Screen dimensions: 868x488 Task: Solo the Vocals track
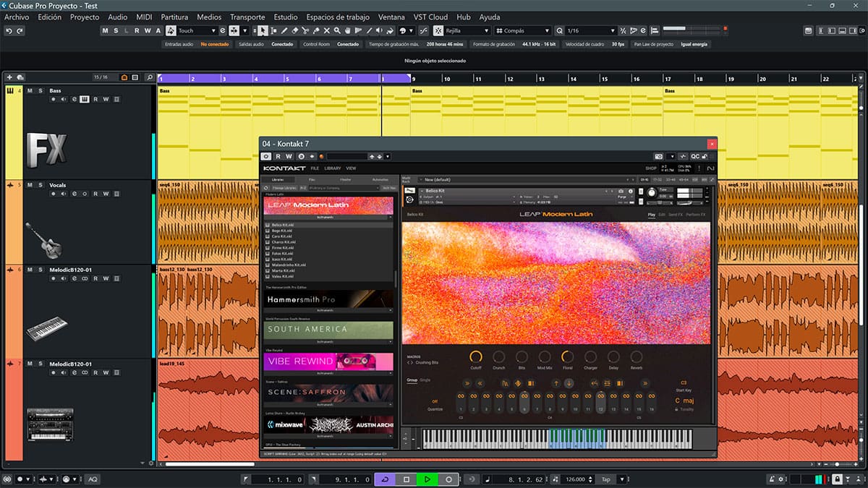point(40,185)
